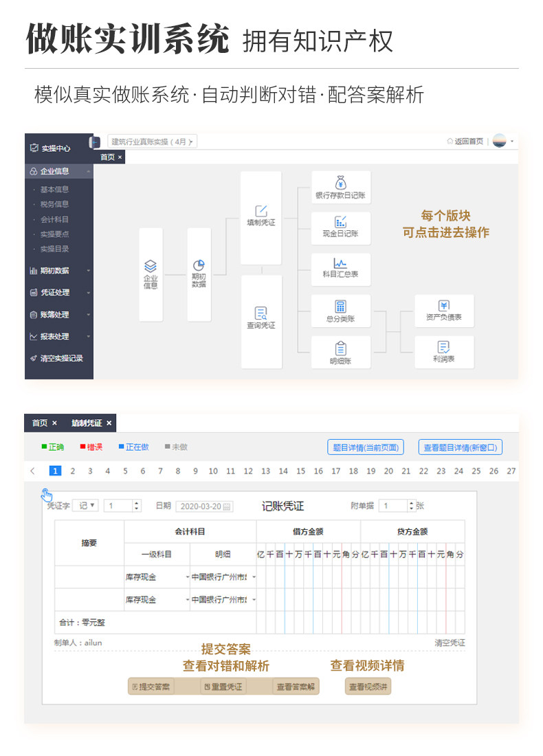Click the 查看答案解 button
The width and height of the screenshot is (543, 756).
[295, 687]
